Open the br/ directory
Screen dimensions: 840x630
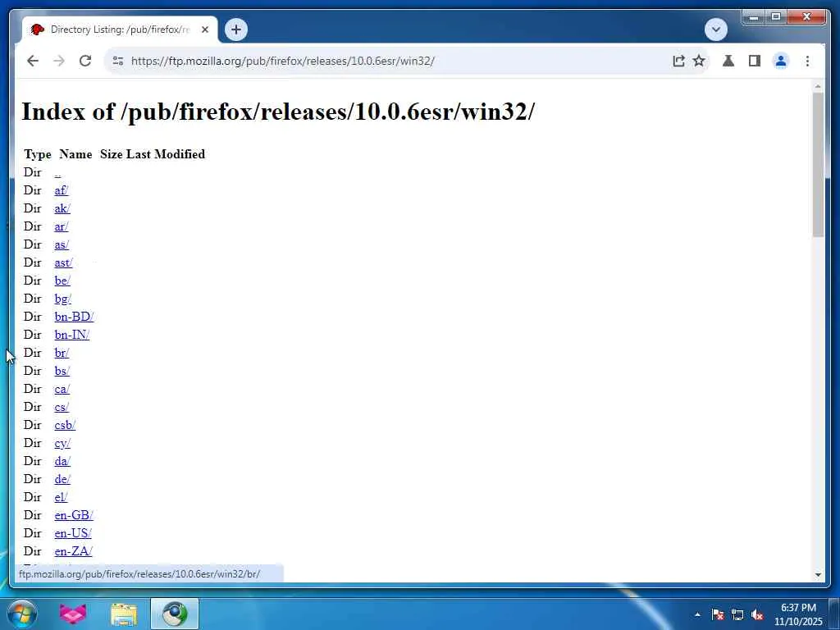click(62, 353)
